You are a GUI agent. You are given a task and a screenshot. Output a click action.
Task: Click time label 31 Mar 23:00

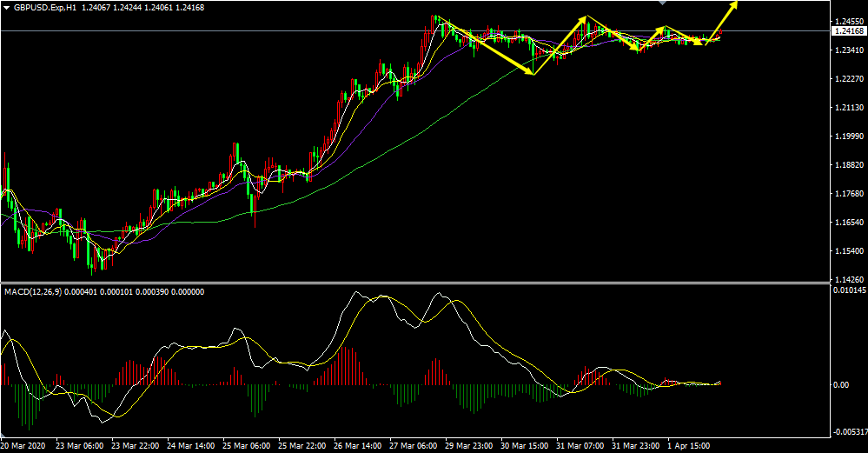635,446
